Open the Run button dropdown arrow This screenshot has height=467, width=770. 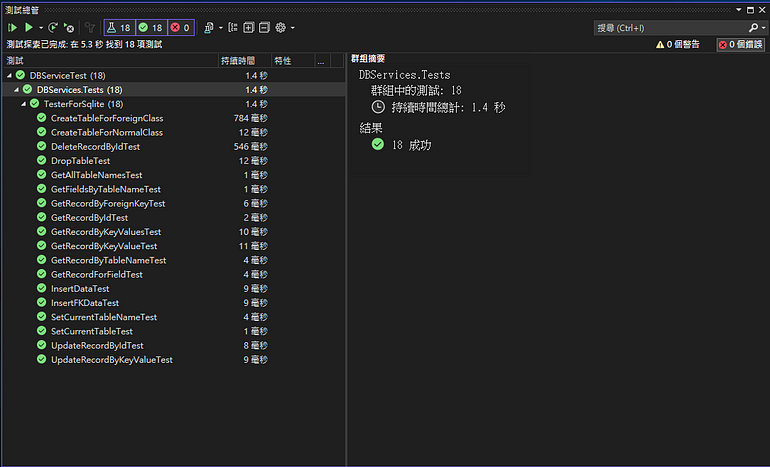pos(41,28)
